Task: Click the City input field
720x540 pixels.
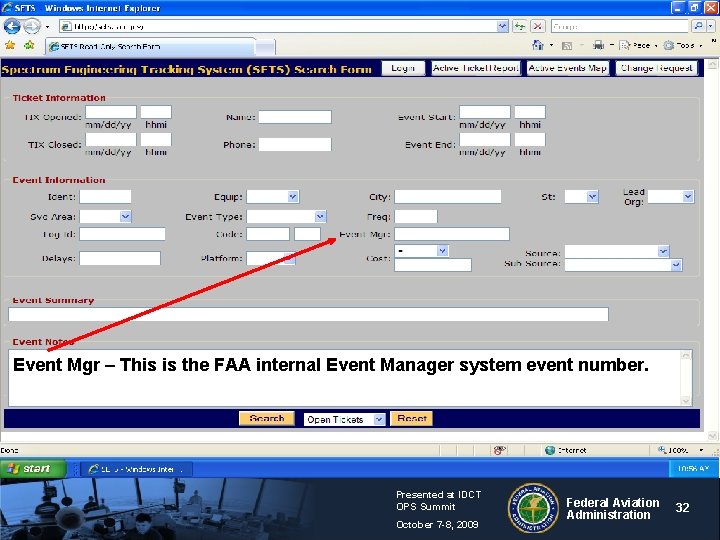Action: 448,197
